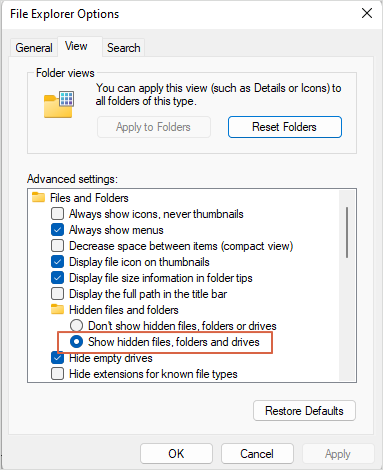Screen dimensions: 383x470
Task: Click the Files and Folders folder icon
Action: (38, 197)
